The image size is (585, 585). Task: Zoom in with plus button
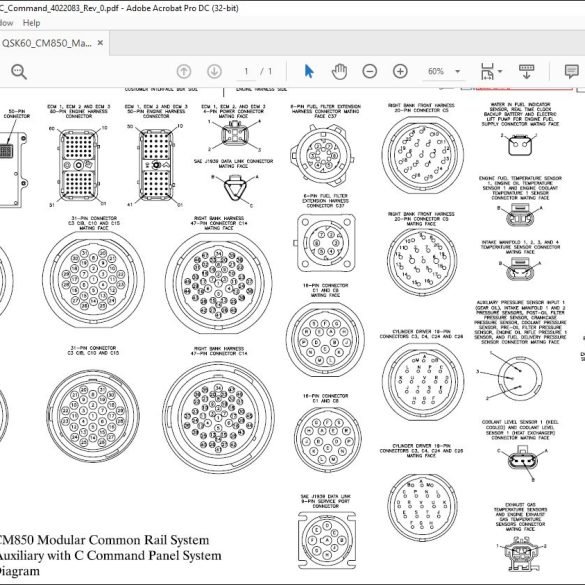pyautogui.click(x=400, y=71)
